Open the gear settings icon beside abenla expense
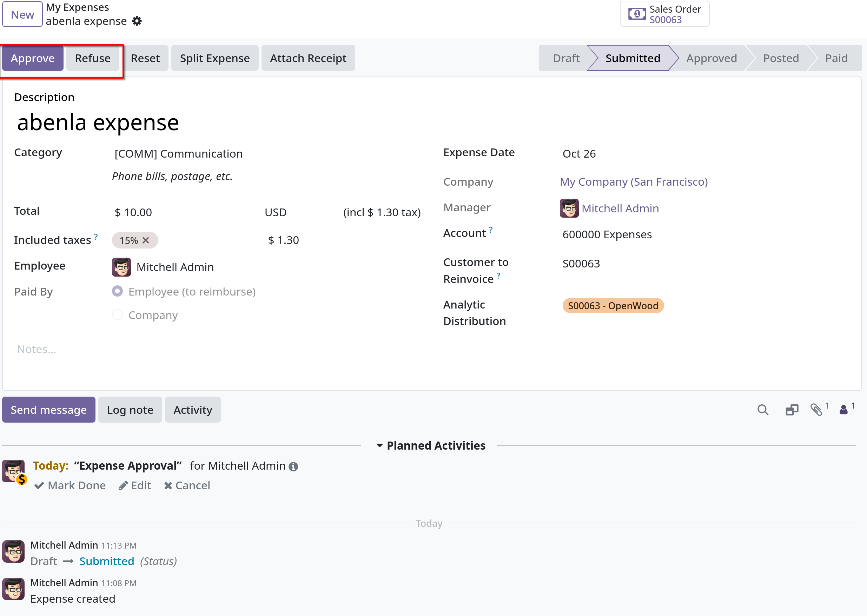 tap(137, 21)
